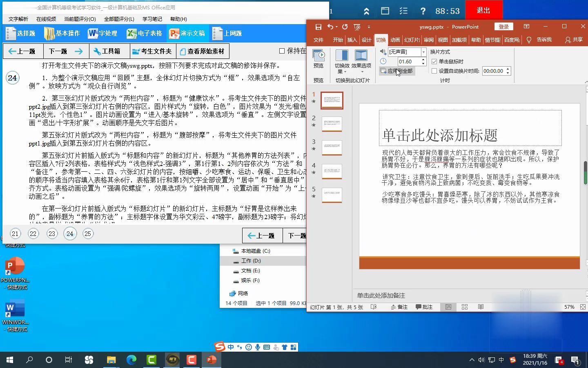This screenshot has height=368, width=588.
Task: Check the 保持在 checkbox in the exam window
Action: pos(281,51)
